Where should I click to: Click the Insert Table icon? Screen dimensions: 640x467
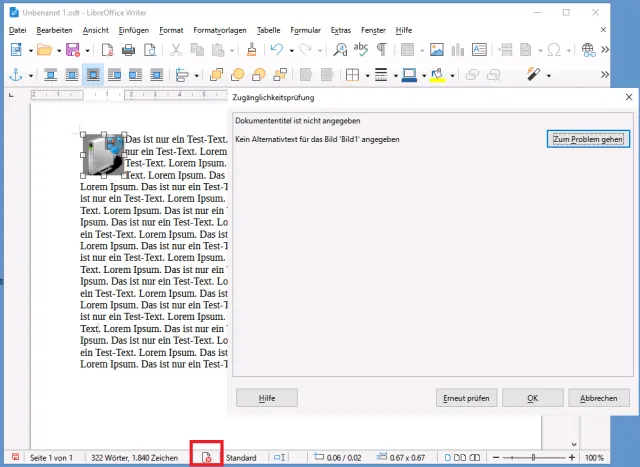408,49
